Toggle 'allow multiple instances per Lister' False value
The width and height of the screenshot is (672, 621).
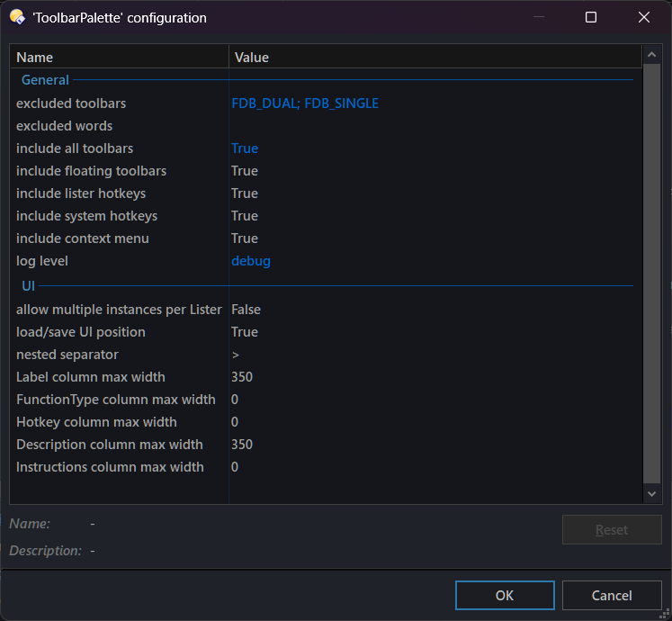(x=246, y=310)
